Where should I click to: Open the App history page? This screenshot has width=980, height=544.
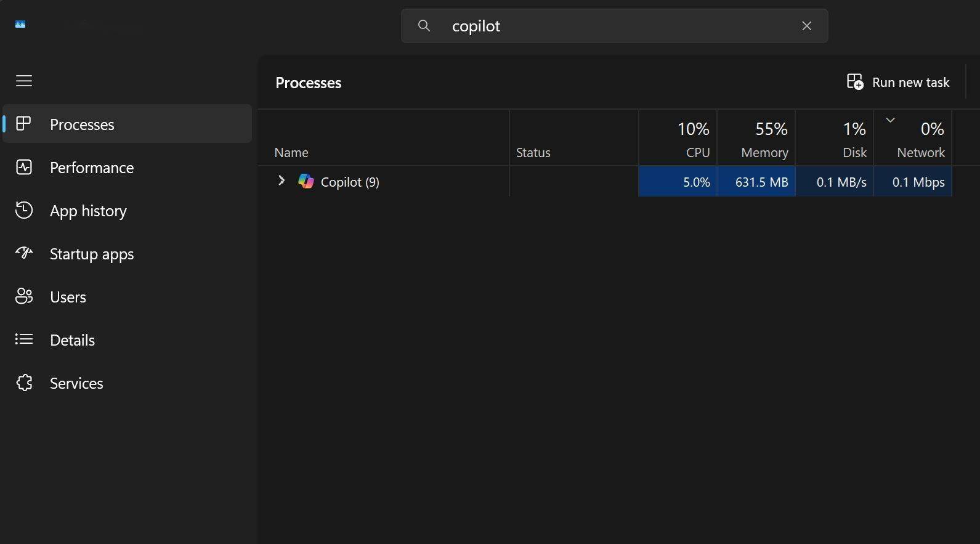[x=128, y=211]
